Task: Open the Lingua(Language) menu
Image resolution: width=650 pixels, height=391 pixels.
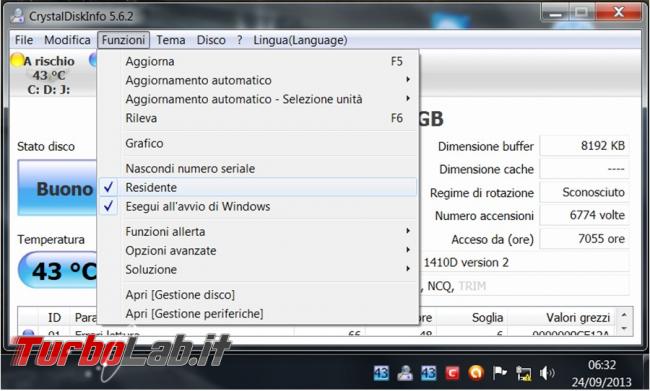Action: (x=300, y=40)
